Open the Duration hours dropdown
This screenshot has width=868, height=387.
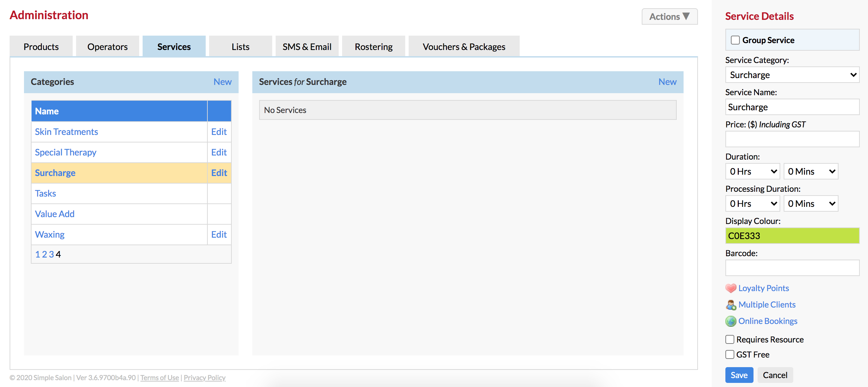pos(752,171)
